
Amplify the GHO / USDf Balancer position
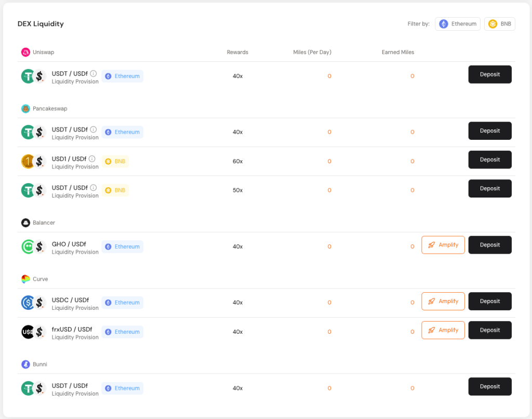(x=443, y=245)
